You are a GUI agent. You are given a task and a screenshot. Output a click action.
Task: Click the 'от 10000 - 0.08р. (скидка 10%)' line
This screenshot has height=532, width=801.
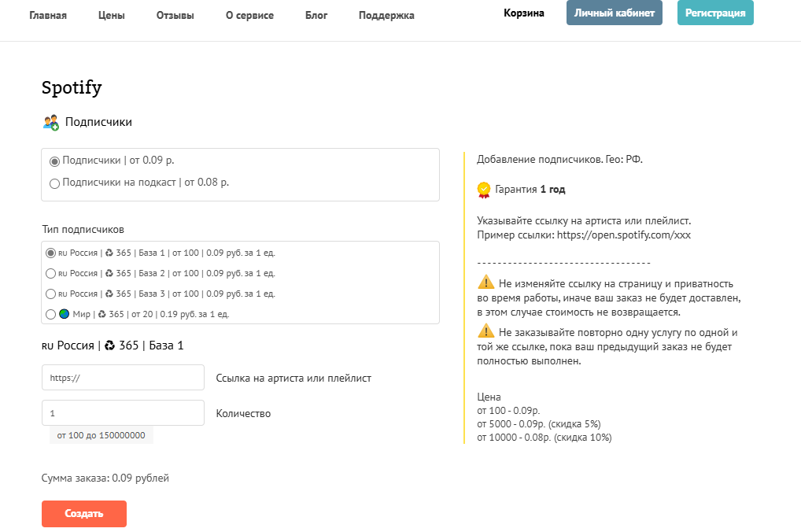click(x=544, y=438)
